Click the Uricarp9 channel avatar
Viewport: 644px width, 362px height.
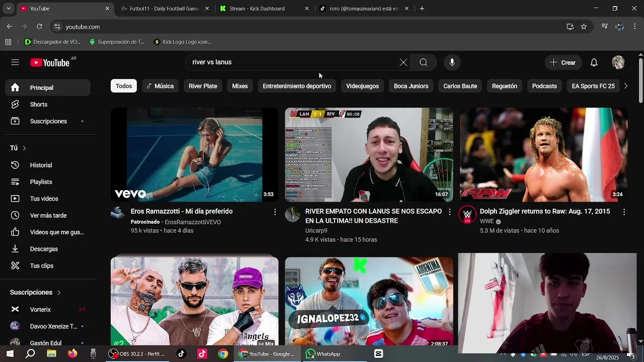point(292,215)
